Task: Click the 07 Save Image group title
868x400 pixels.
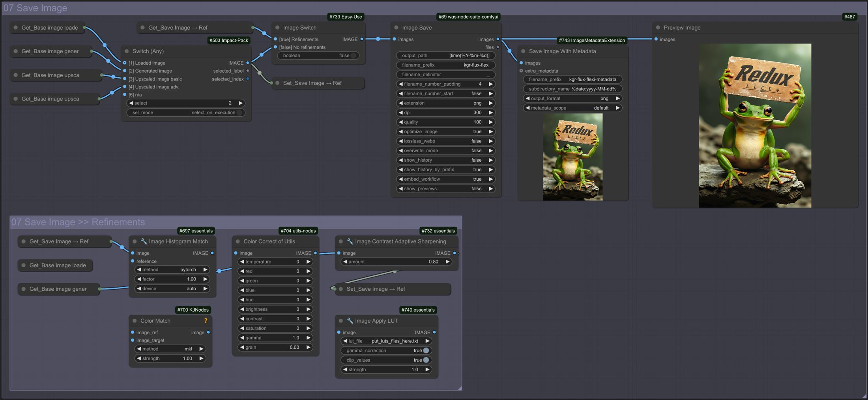Action: (x=35, y=8)
